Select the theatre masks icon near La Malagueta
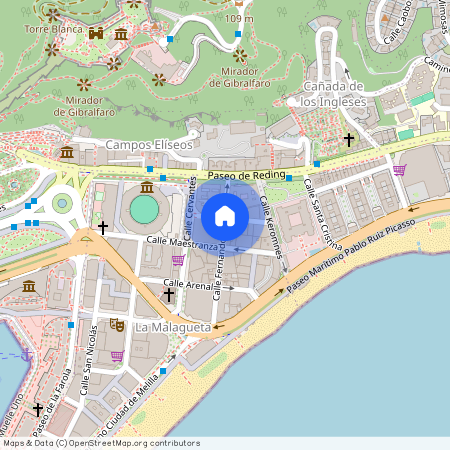450x450 pixels. click(117, 325)
